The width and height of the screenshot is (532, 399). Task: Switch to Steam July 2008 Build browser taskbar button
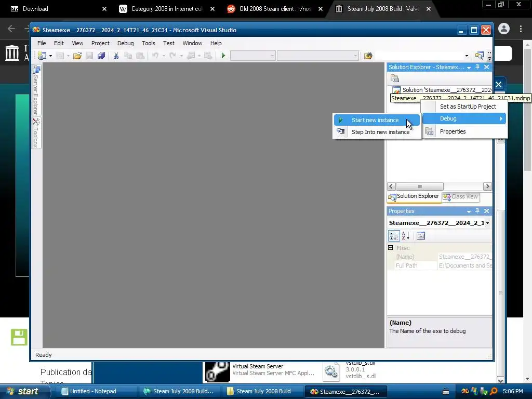point(180,392)
